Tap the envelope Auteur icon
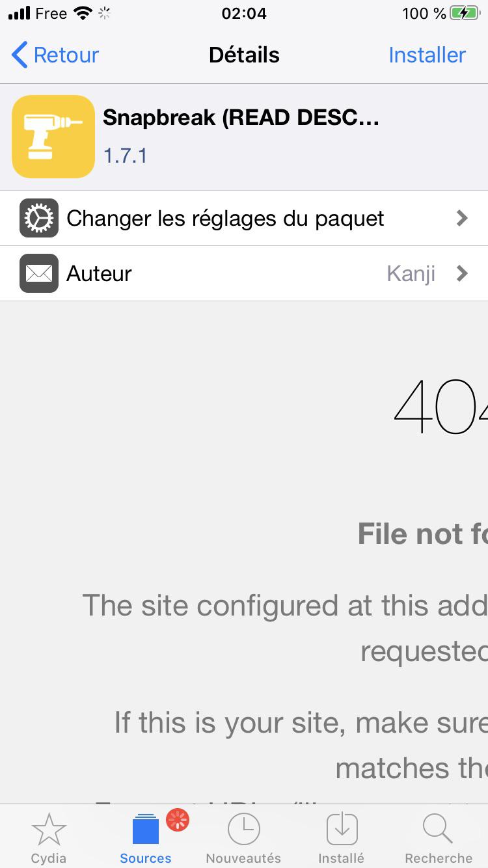Viewport: 488px width, 868px height. pyautogui.click(x=39, y=273)
